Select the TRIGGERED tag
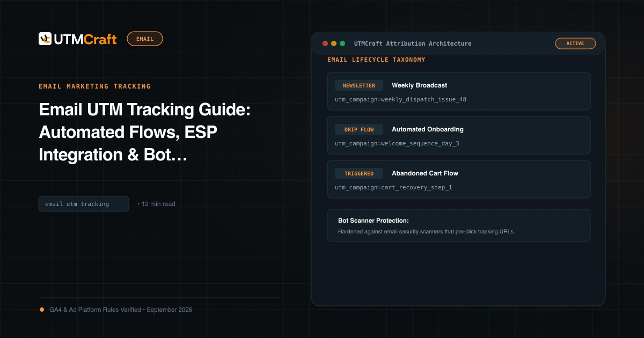Screen dimensions: 644x338 tap(359, 173)
